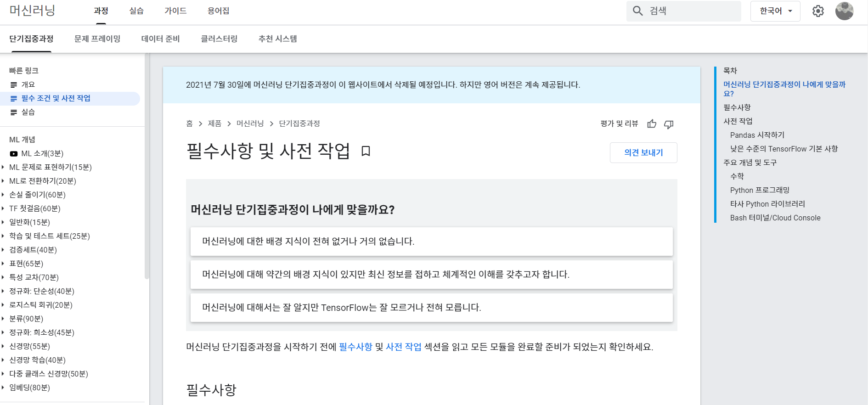Jump to Pandas 시작하기 in table of contents
Viewport: 868px width, 405px height.
pyautogui.click(x=757, y=135)
